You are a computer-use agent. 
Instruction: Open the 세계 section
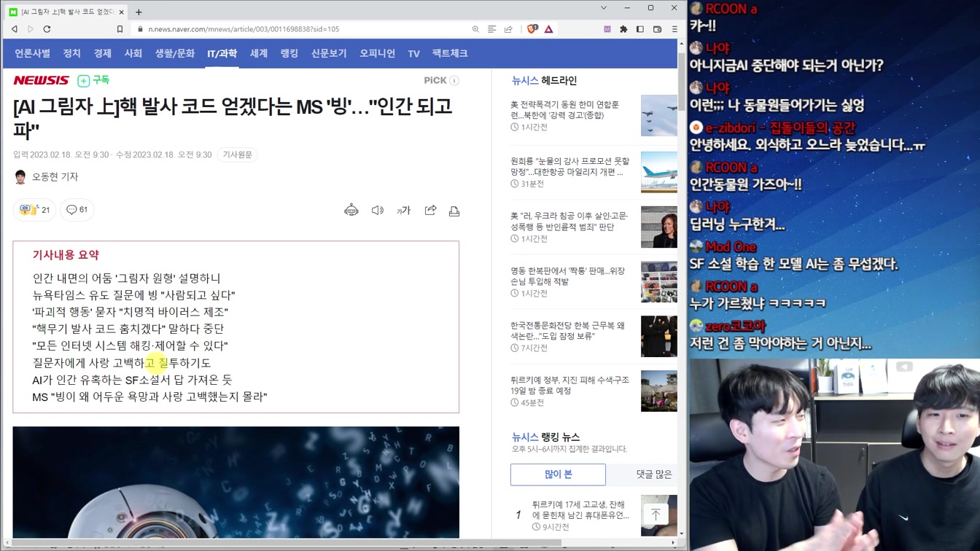point(259,53)
